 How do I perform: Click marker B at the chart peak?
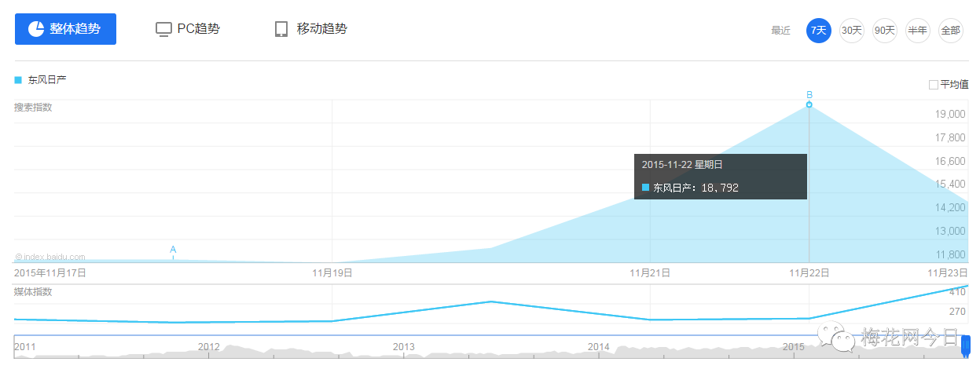tap(809, 104)
